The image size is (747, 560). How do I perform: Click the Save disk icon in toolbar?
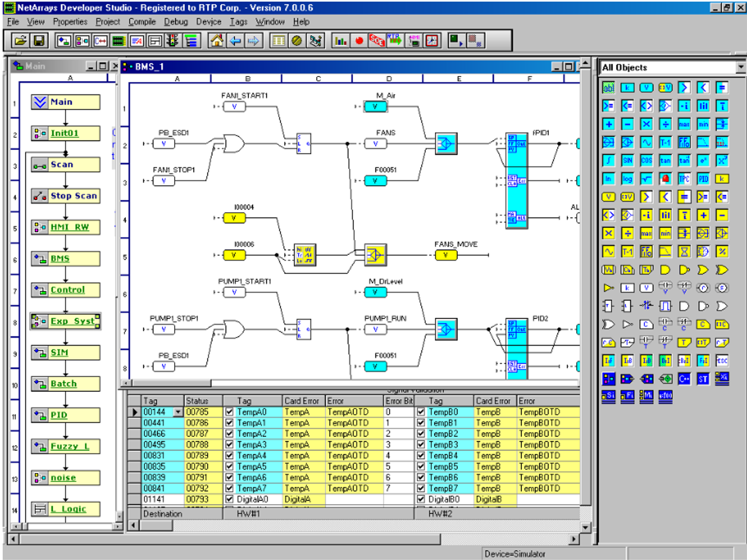[x=39, y=41]
